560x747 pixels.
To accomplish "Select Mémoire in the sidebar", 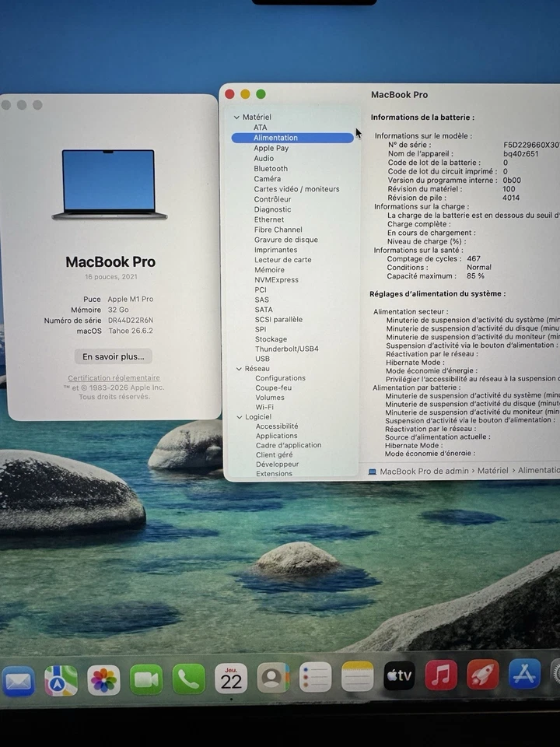I will [x=270, y=270].
